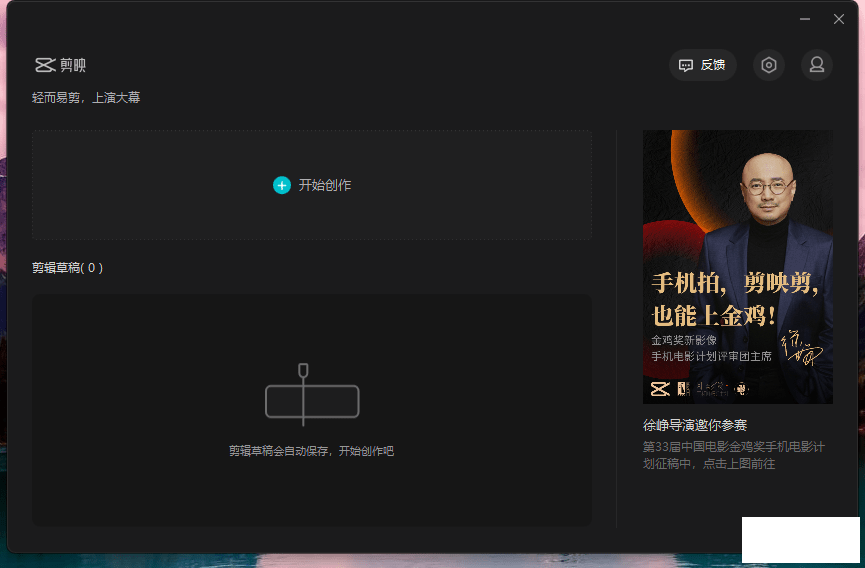Viewport: 865px width, 568px height.
Task: Click the empty-draft timeline placeholder icon
Action: (312, 394)
